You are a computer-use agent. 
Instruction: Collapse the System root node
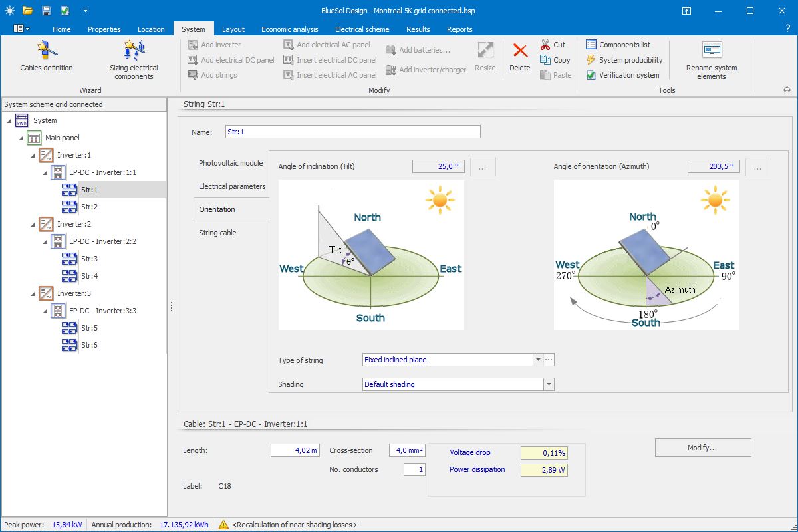pos(9,120)
